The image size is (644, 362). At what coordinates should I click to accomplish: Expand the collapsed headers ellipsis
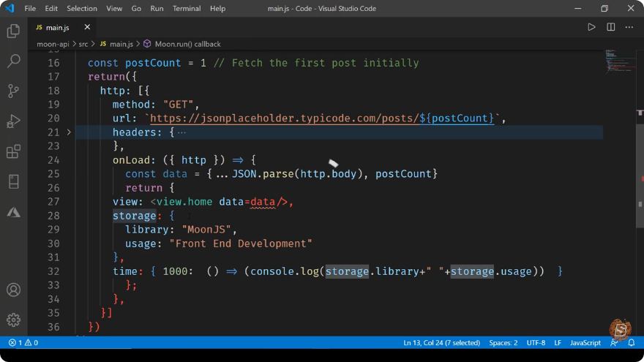pyautogui.click(x=181, y=132)
